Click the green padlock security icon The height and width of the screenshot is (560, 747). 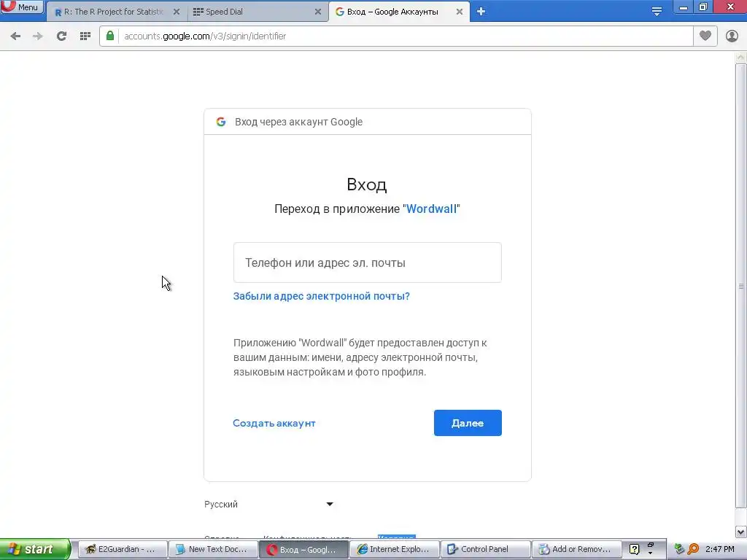(110, 36)
